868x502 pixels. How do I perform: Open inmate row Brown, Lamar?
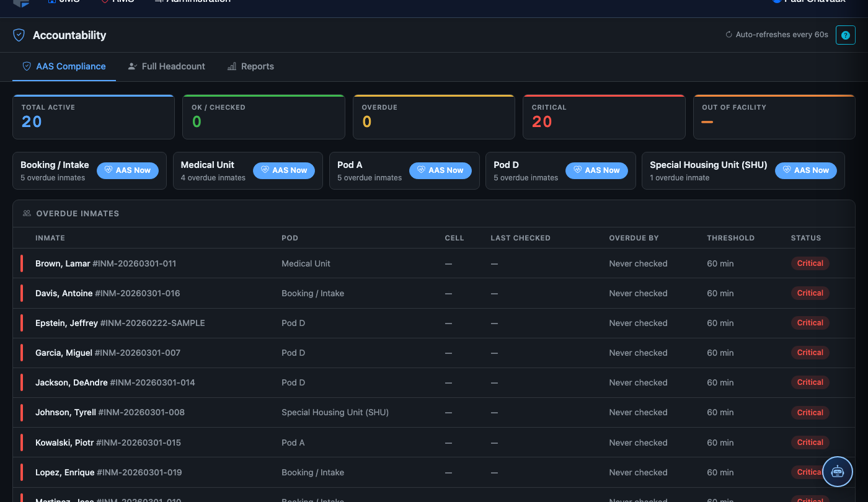pyautogui.click(x=434, y=263)
